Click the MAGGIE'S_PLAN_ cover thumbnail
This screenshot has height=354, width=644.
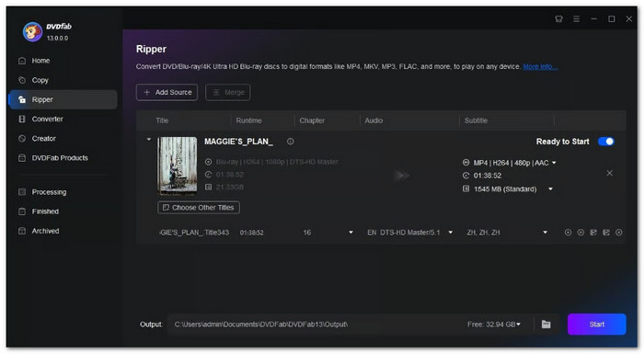point(178,166)
